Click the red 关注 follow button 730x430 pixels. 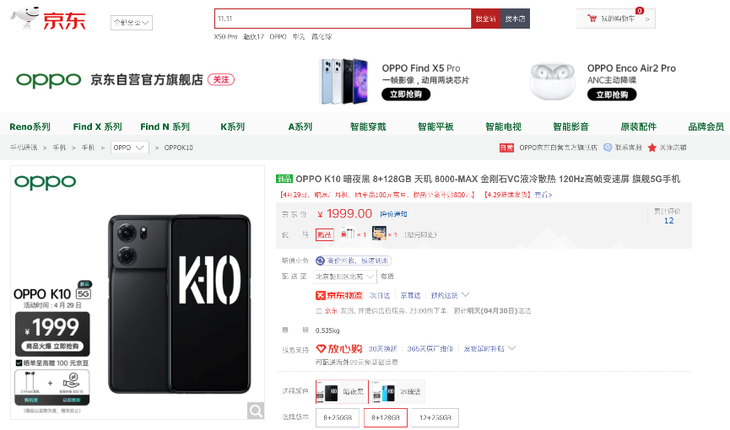click(x=221, y=80)
